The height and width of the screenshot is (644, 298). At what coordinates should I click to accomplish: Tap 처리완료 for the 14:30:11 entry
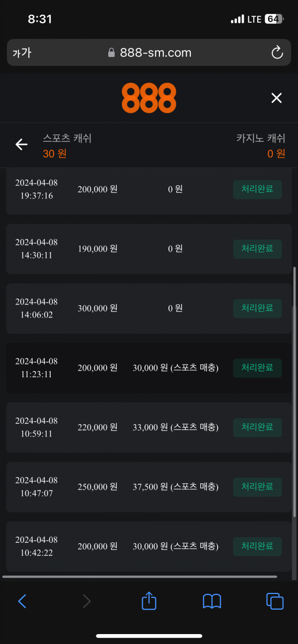[257, 249]
